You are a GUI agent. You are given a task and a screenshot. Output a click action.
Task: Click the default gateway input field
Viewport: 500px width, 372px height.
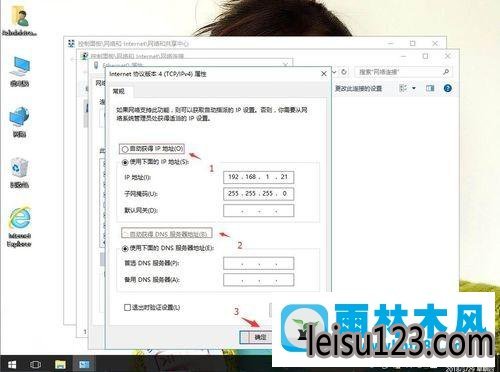tap(259, 211)
